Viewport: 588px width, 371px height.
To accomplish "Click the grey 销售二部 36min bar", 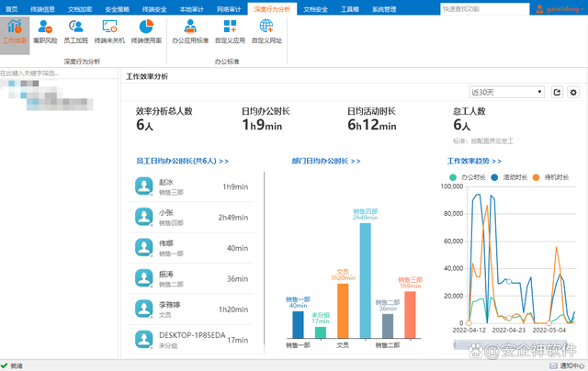I will (x=388, y=326).
